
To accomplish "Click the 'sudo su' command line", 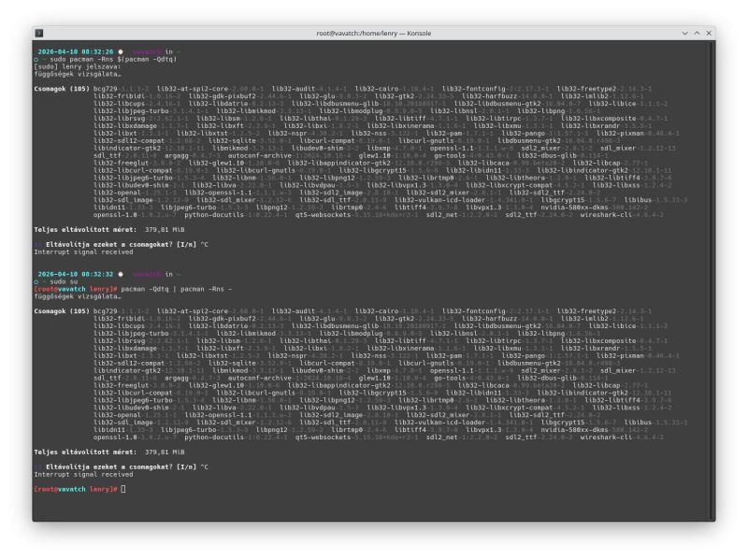I will [64, 281].
